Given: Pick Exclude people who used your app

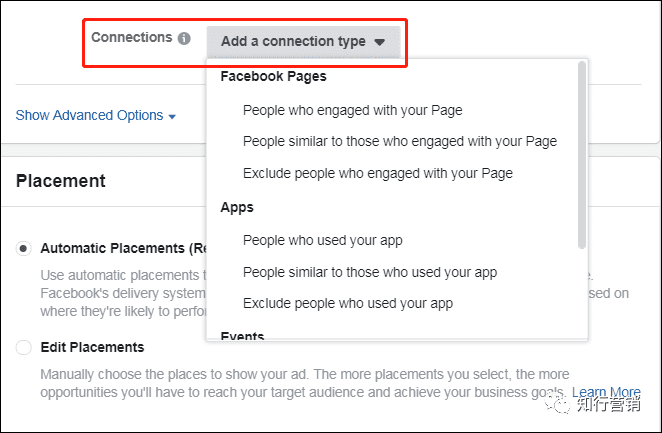Looking at the screenshot, I should point(347,303).
